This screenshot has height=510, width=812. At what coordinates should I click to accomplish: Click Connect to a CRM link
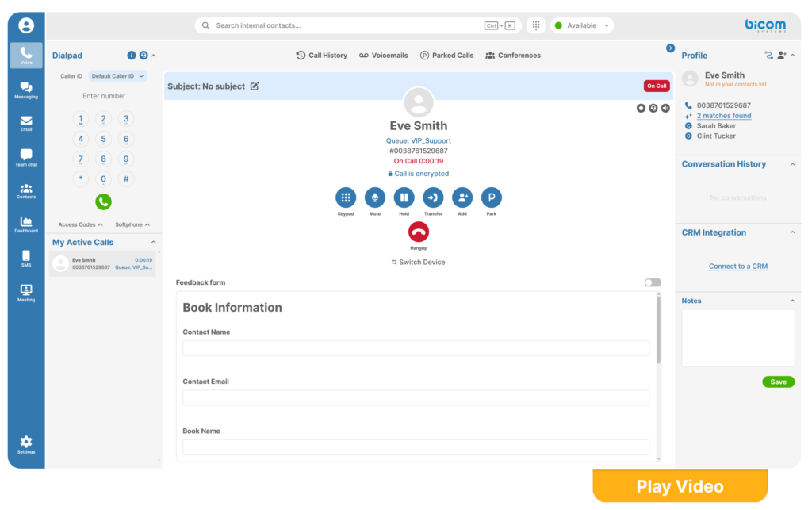click(x=738, y=267)
